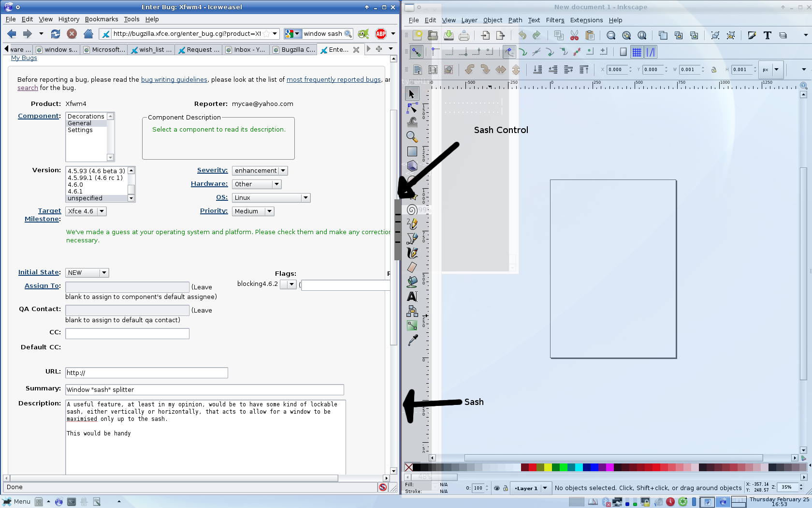
Task: Expand the Layer 1 selector dropdown
Action: (x=545, y=488)
